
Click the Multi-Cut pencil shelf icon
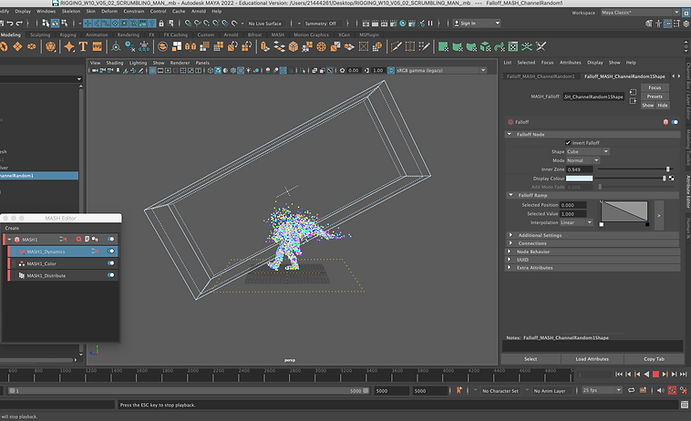click(396, 47)
